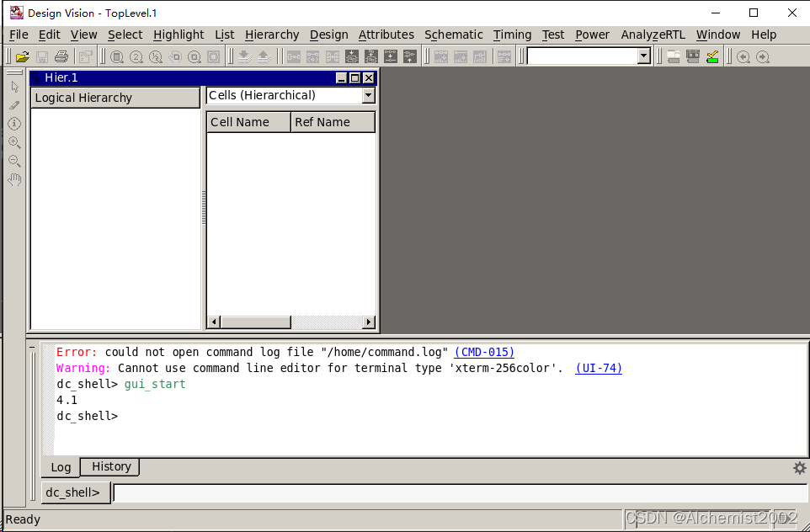Select the info query tool in sidebar

coord(14,124)
